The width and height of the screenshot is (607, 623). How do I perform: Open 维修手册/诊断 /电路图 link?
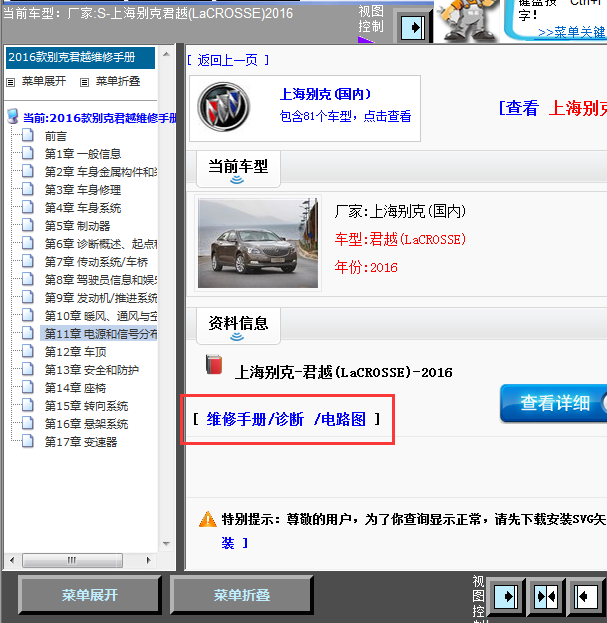point(286,420)
